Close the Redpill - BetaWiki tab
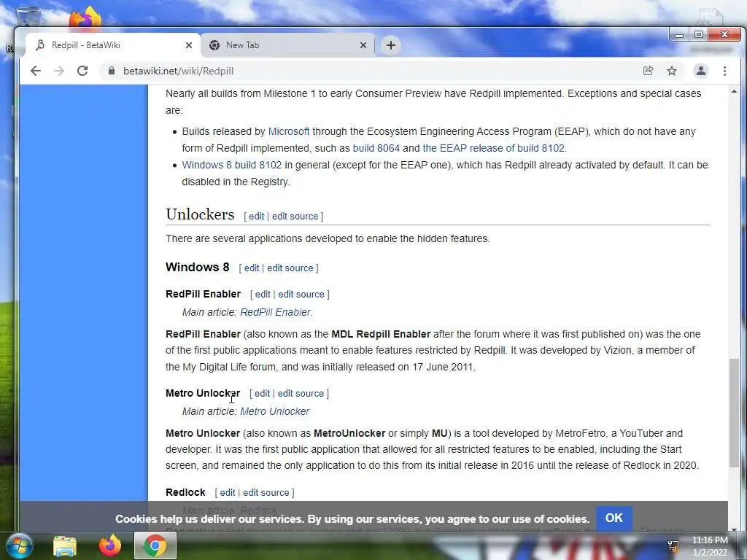747x560 pixels. click(x=189, y=45)
